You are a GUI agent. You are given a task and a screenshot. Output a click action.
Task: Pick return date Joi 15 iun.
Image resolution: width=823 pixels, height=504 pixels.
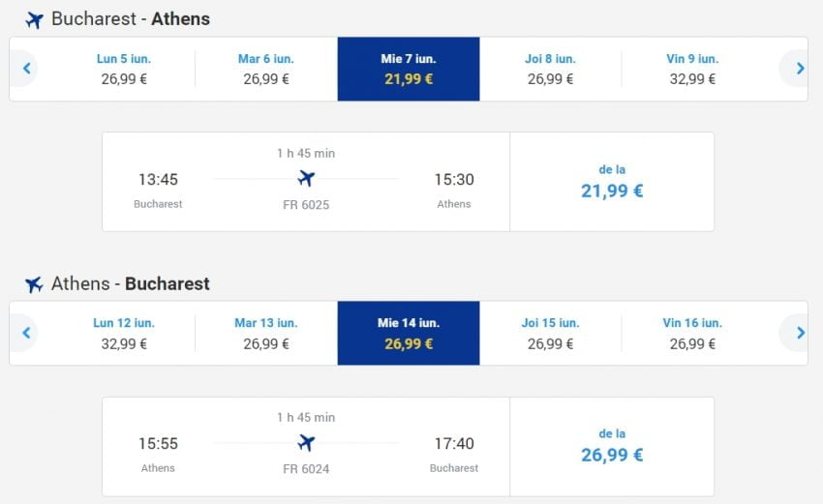(x=550, y=333)
